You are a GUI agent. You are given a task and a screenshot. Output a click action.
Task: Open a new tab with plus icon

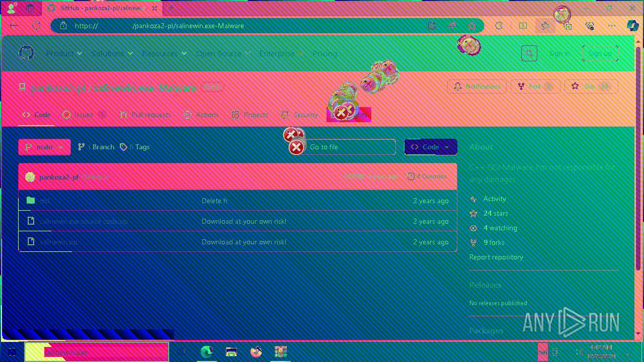click(171, 8)
